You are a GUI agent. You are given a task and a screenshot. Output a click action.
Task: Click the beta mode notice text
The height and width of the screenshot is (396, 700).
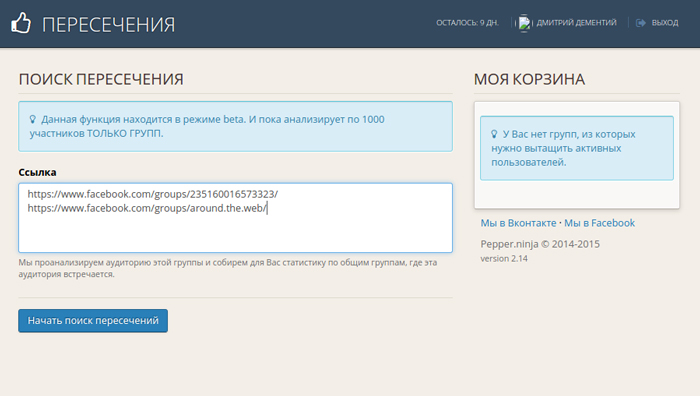[208, 126]
